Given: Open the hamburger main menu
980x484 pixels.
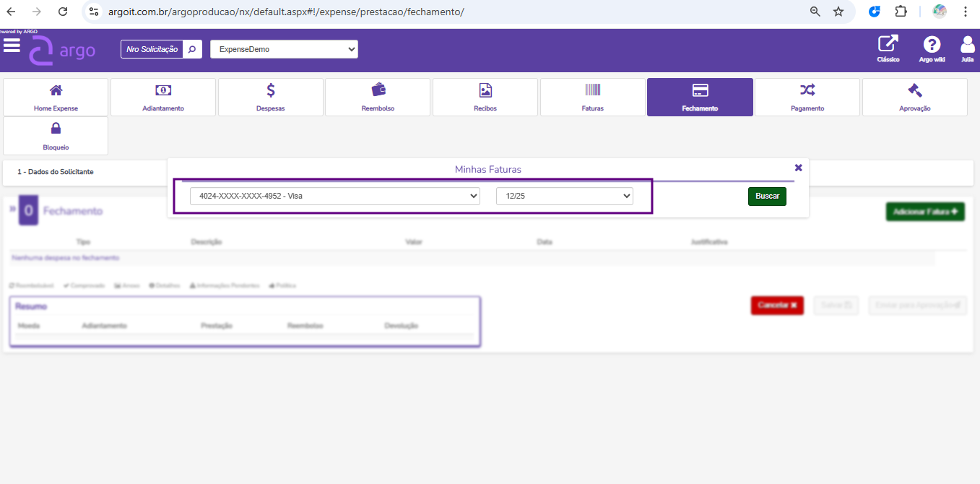Looking at the screenshot, I should click(12, 46).
